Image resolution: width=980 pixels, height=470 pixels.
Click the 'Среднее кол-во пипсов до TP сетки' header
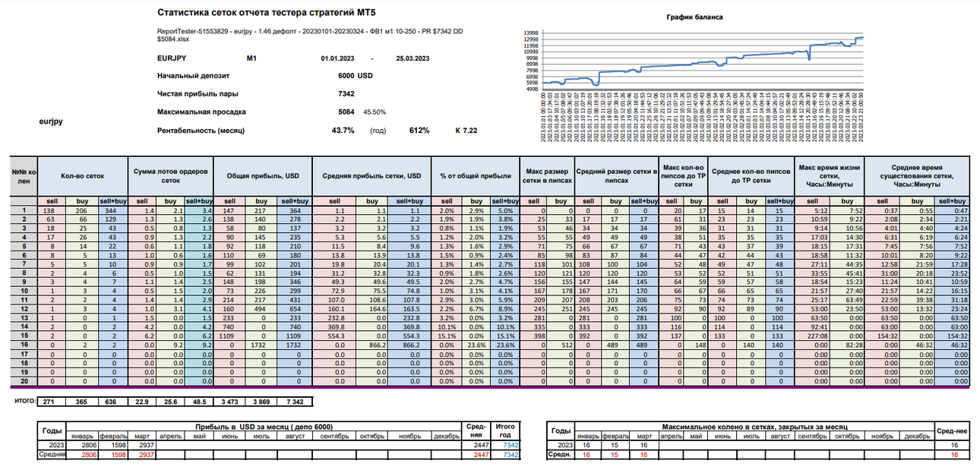point(751,175)
